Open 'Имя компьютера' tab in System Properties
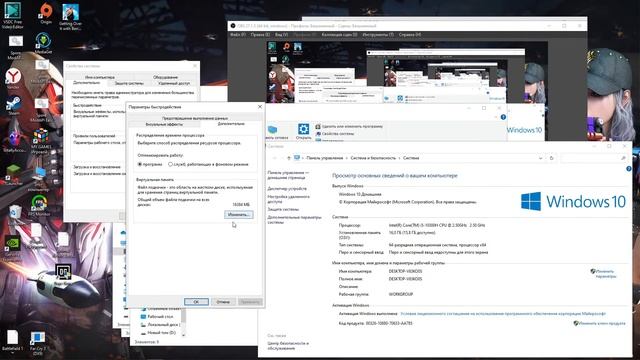 [100, 77]
